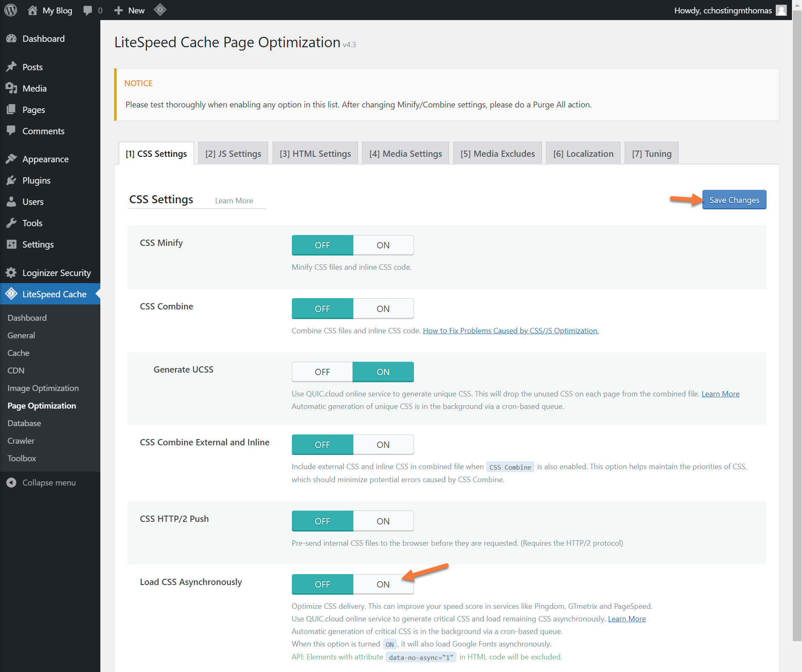This screenshot has height=672, width=802.
Task: Click the user avatar in admin bar
Action: (781, 10)
